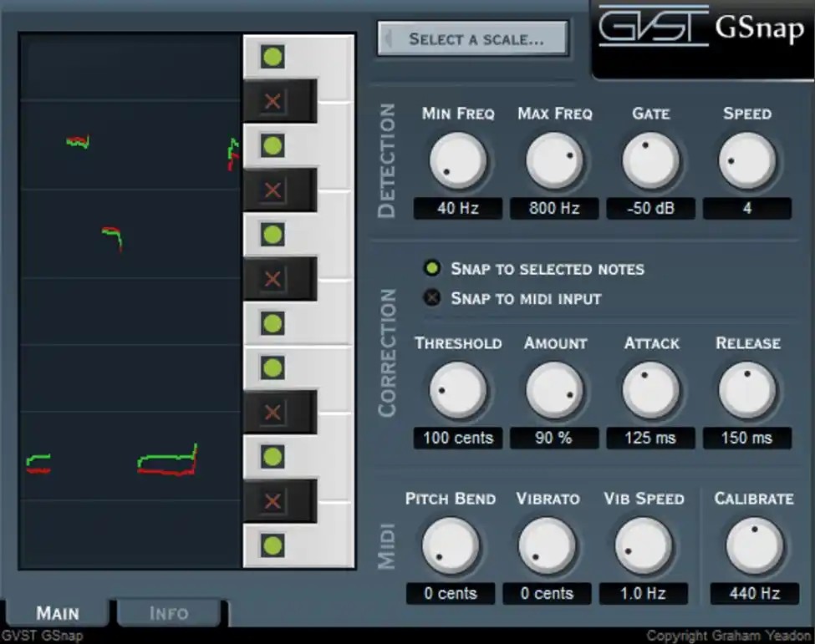Click the 100 cents threshold value

coord(458,438)
